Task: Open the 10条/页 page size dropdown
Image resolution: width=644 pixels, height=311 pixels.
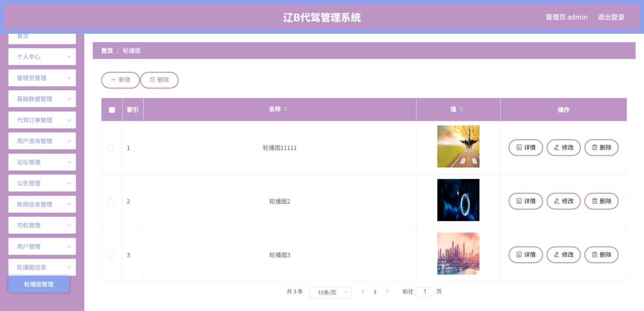Action: (x=331, y=292)
